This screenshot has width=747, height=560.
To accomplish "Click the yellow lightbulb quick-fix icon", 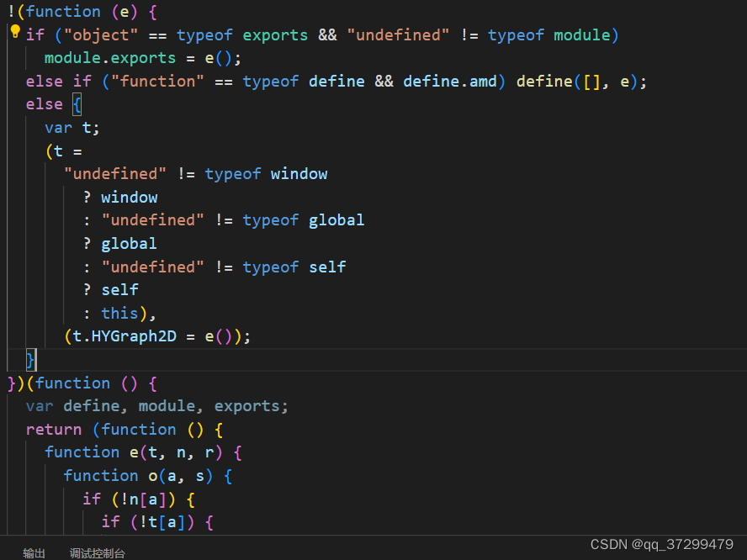I will click(x=15, y=31).
